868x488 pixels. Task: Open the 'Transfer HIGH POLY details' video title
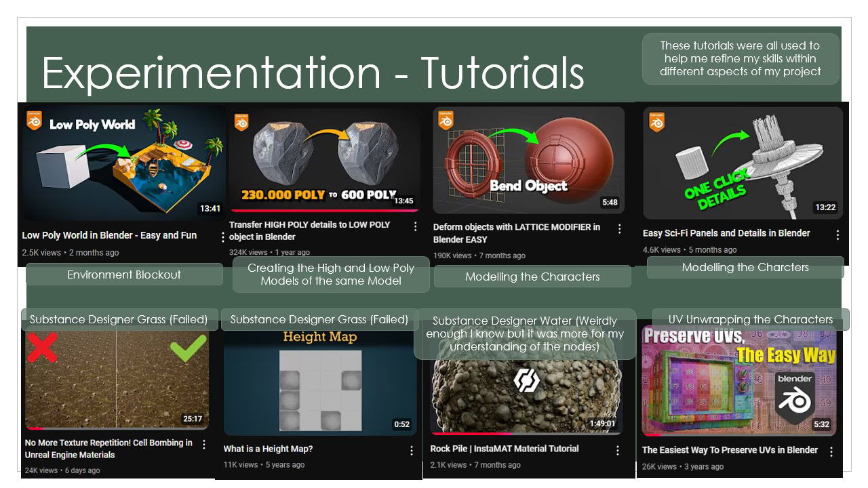(x=309, y=230)
